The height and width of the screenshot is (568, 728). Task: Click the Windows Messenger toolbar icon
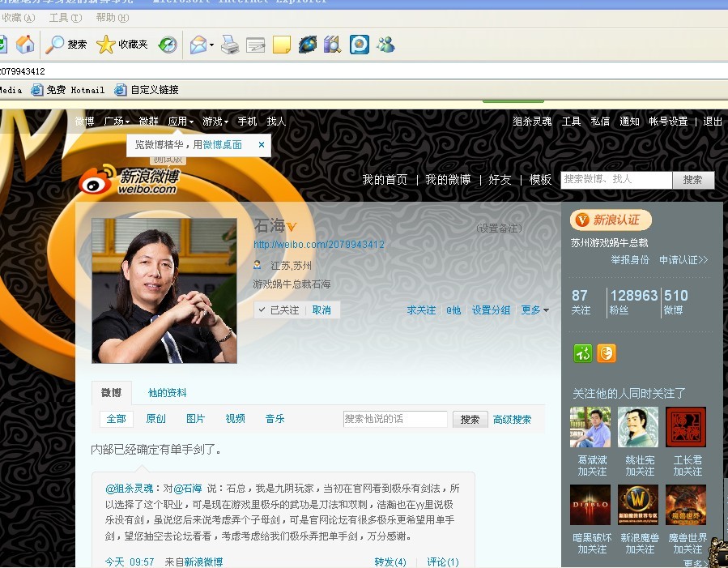(x=385, y=45)
